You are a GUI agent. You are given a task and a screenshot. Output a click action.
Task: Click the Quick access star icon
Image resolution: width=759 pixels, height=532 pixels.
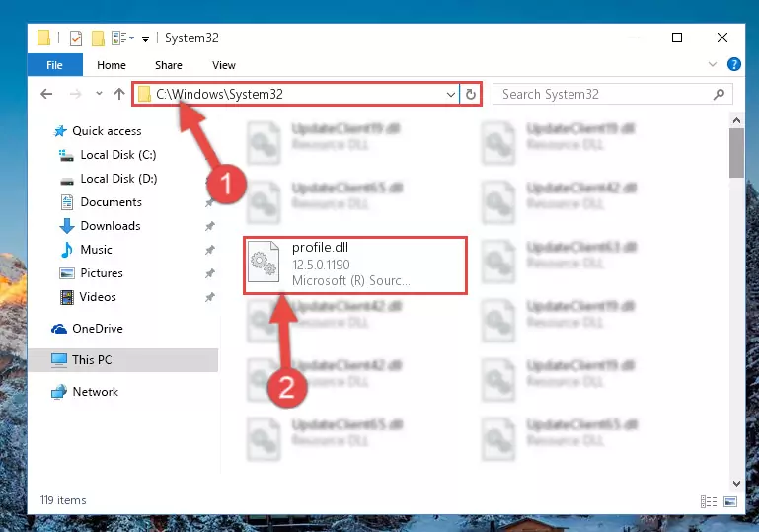click(60, 130)
